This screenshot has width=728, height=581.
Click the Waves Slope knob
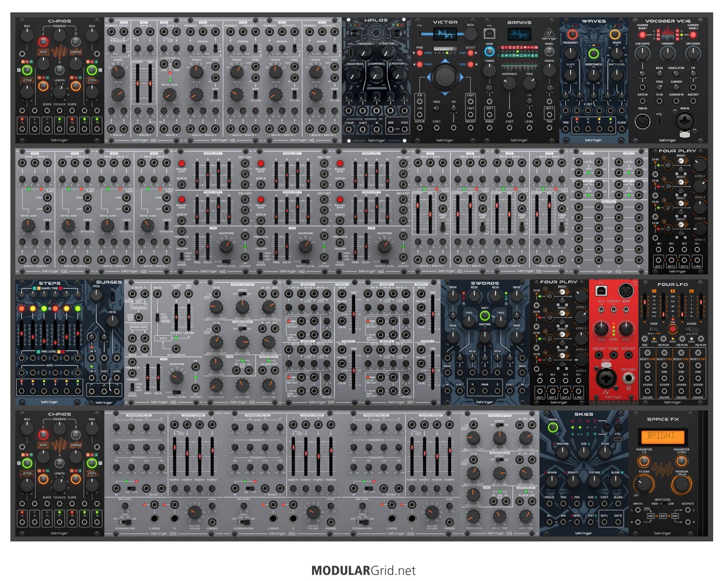tap(571, 75)
